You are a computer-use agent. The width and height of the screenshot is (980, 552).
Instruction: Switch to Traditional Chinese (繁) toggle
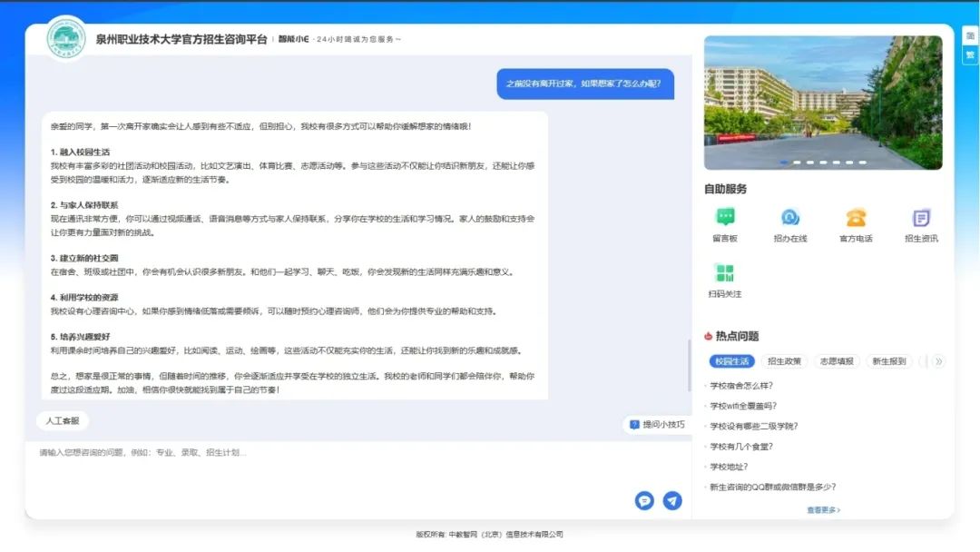point(970,54)
